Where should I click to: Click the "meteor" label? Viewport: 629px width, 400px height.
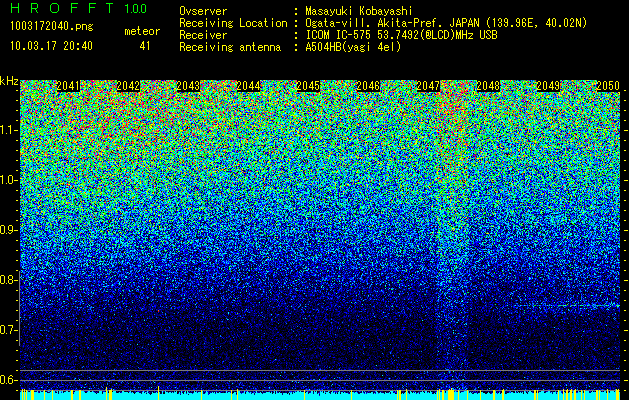tap(142, 31)
